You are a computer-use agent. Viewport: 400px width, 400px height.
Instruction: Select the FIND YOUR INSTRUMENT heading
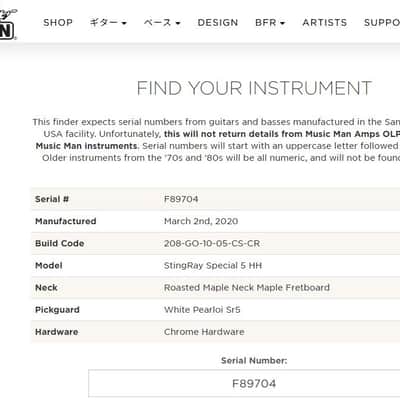tap(254, 88)
